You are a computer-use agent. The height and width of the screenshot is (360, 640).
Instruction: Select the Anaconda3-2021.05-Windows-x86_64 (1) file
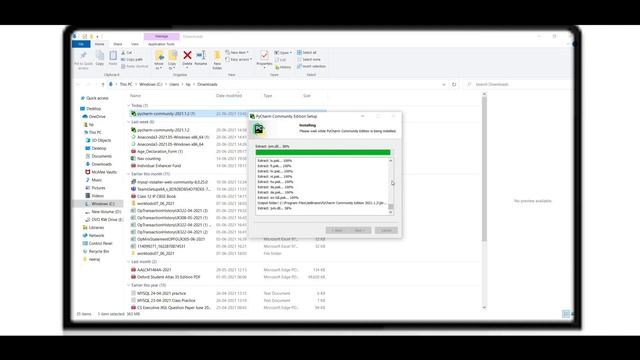point(170,138)
